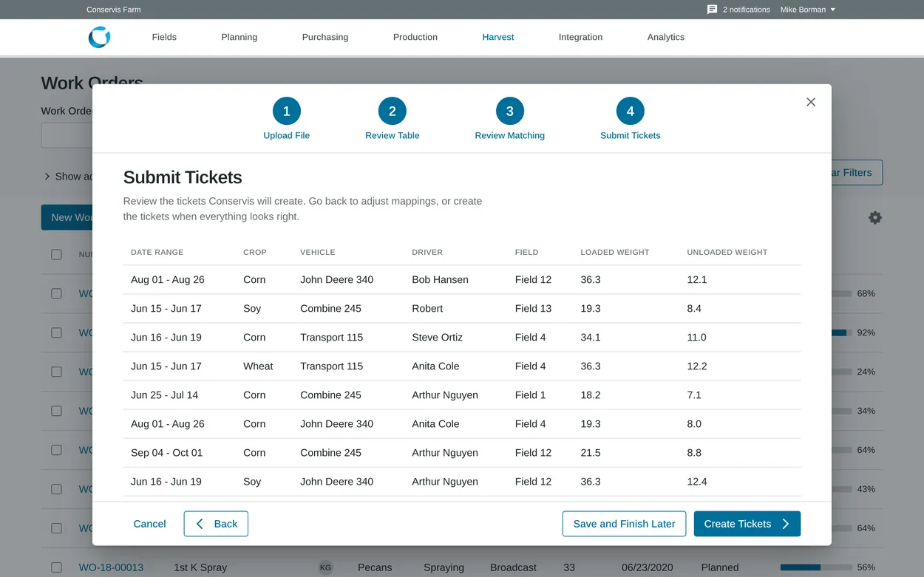Click the 12.4 unloaded weight cell
924x577 pixels.
(697, 481)
